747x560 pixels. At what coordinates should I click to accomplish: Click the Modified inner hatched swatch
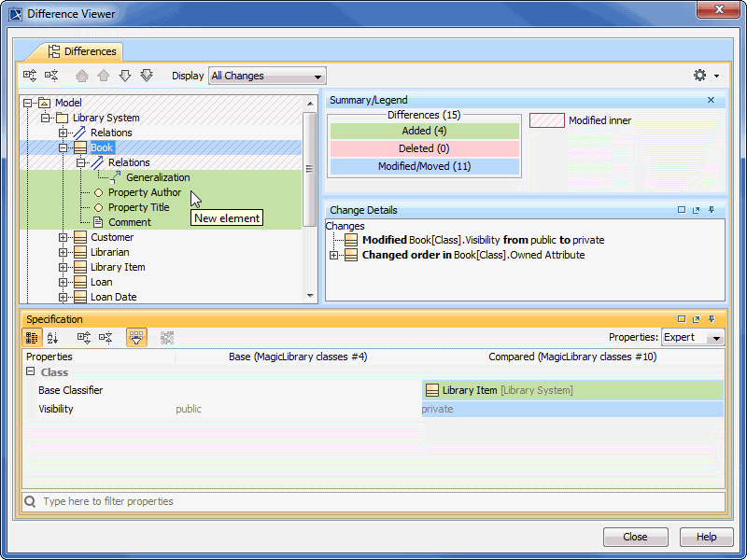point(547,120)
